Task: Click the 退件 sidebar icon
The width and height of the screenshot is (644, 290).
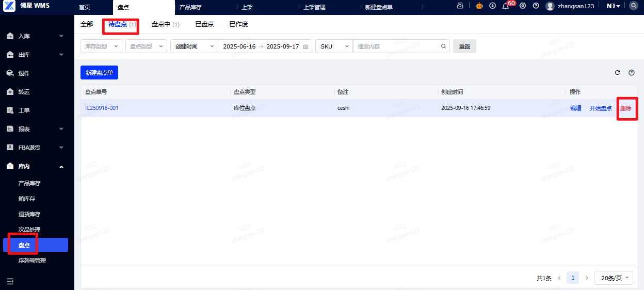Action: tap(10, 73)
